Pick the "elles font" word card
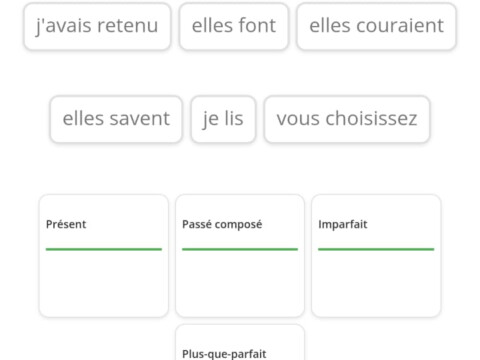 click(234, 26)
